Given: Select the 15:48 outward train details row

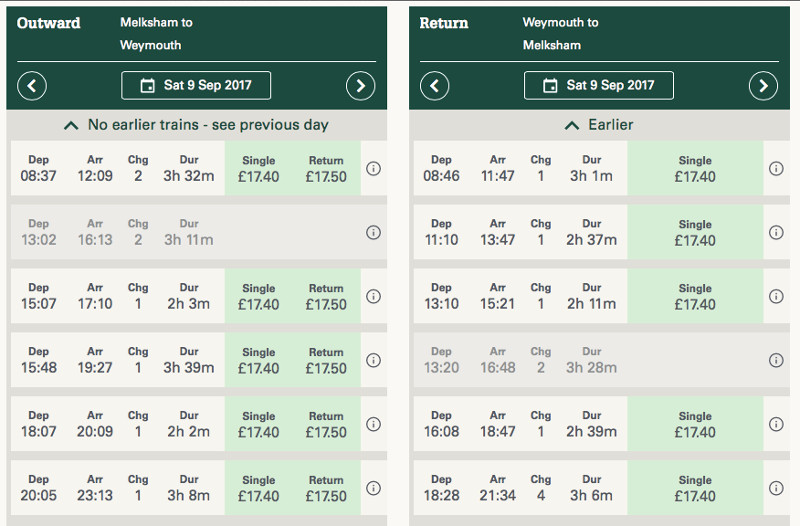Looking at the screenshot, I should tap(118, 360).
